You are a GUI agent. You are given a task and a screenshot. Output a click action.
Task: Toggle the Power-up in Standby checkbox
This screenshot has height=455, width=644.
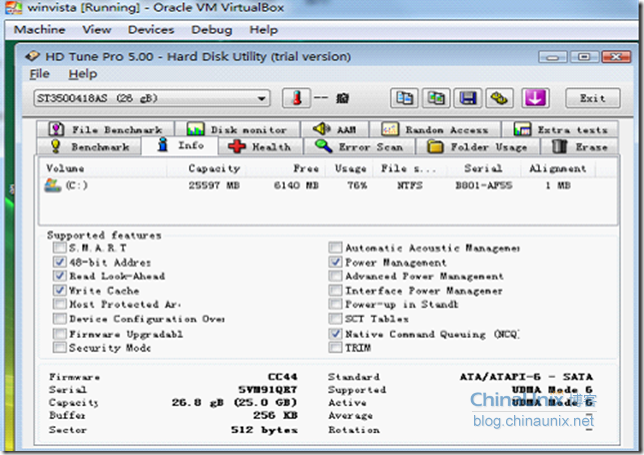336,304
